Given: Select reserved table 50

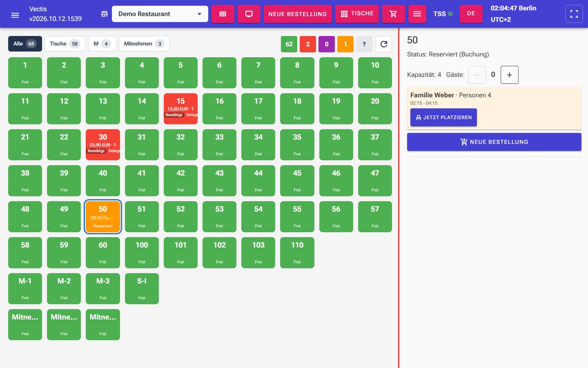Looking at the screenshot, I should click(103, 217).
